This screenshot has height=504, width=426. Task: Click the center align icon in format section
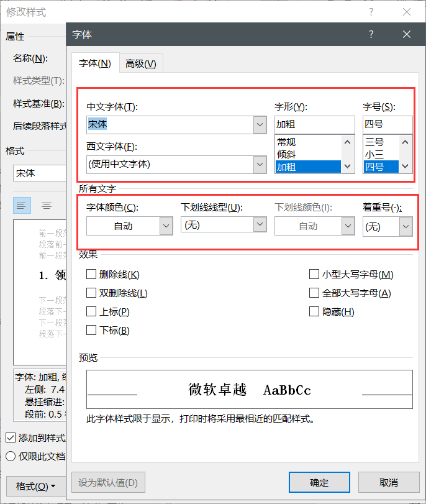47,205
